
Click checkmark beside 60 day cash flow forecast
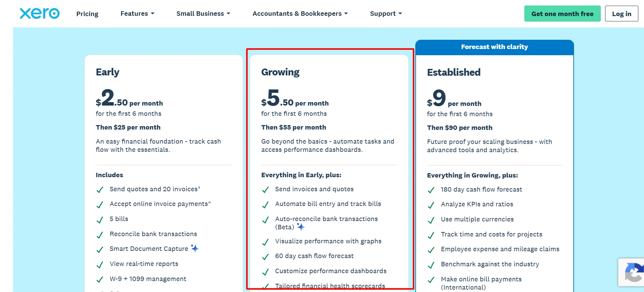[x=265, y=257]
